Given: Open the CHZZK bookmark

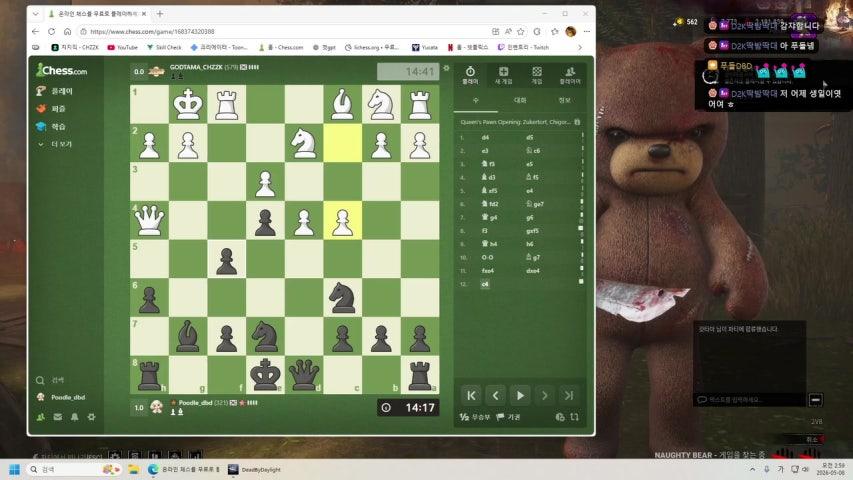Looking at the screenshot, I should point(75,47).
